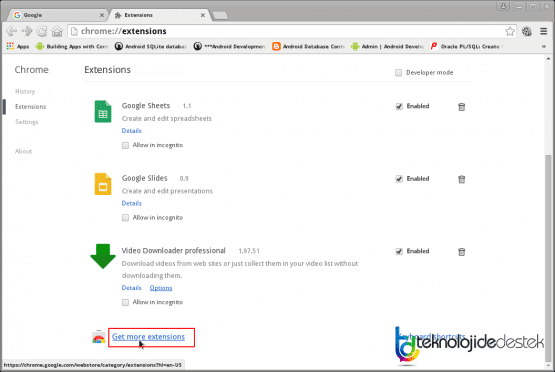Open the Chrome hamburger menu
Image resolution: width=555 pixels, height=372 pixels.
coord(544,31)
